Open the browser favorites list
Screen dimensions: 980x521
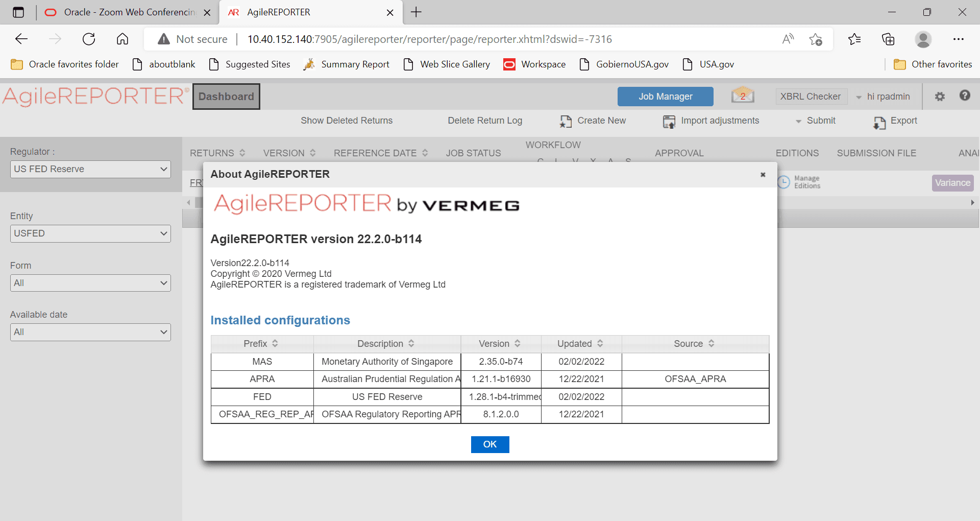[854, 39]
